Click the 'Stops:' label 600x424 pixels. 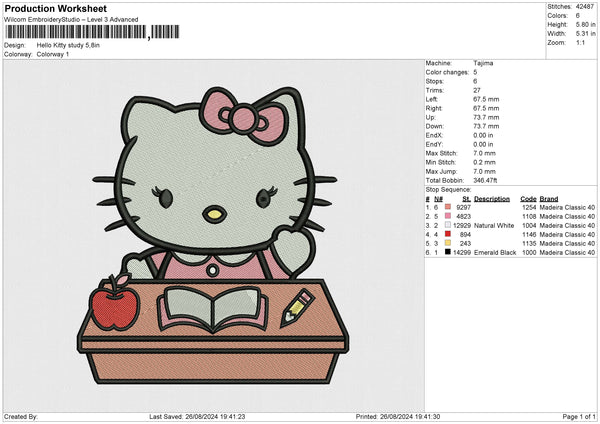click(x=435, y=82)
